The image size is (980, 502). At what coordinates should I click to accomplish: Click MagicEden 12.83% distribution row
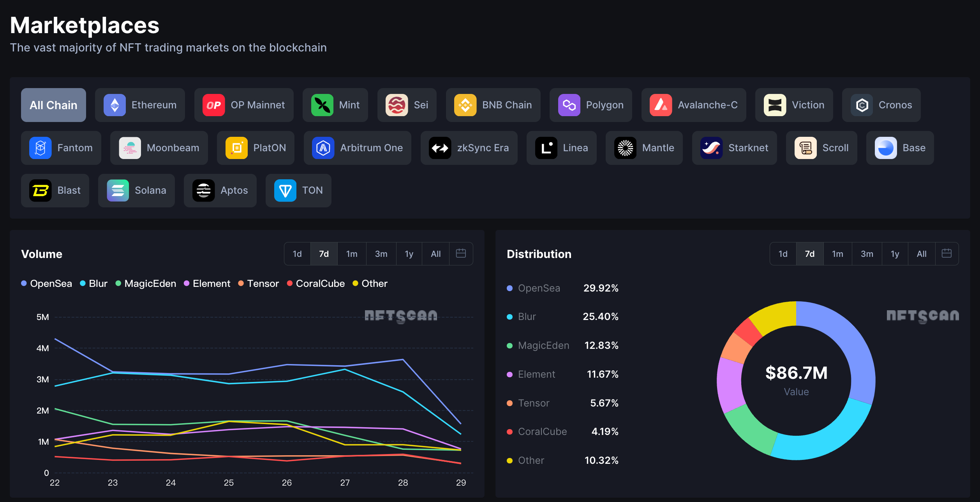pos(562,345)
